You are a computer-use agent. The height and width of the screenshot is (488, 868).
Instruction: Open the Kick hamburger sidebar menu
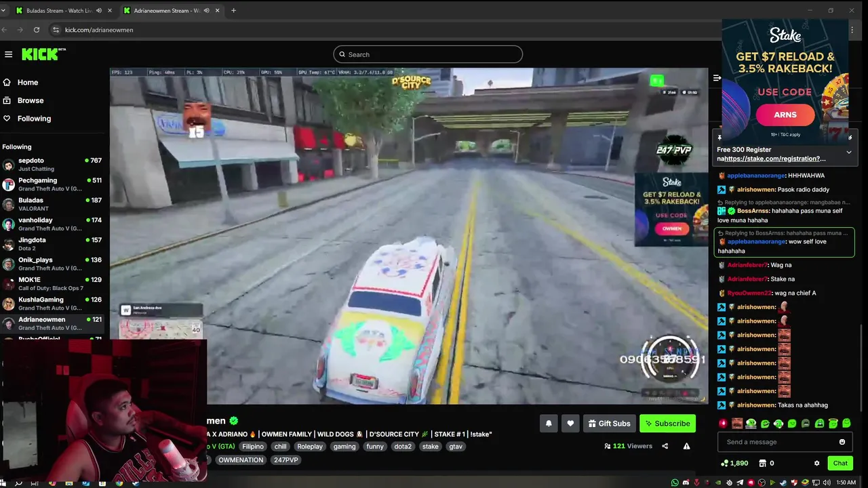point(8,54)
